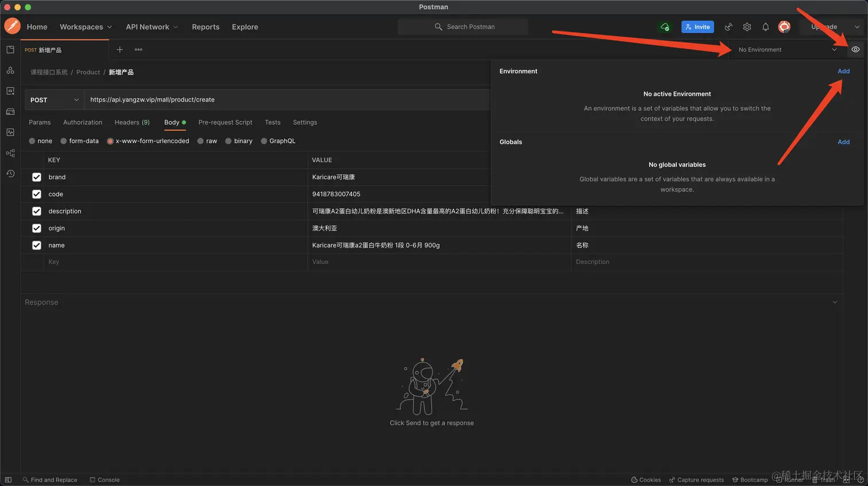
Task: Uncheck the description parameter checkbox
Action: 37,211
